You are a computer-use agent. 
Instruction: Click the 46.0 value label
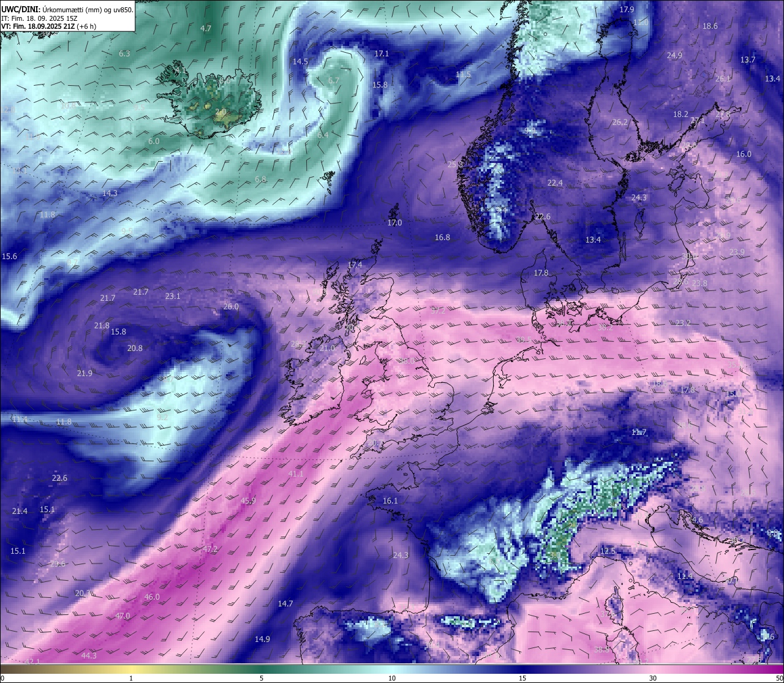(152, 597)
